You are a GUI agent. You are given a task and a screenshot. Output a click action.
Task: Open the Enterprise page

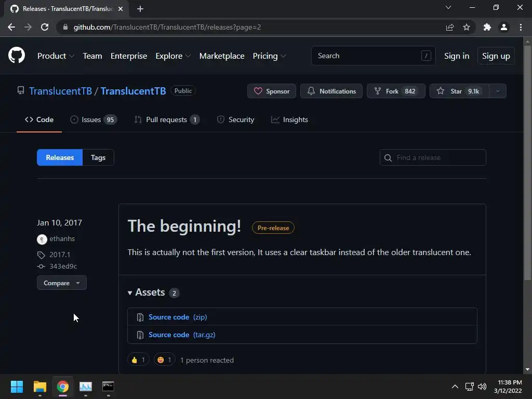pyautogui.click(x=129, y=56)
